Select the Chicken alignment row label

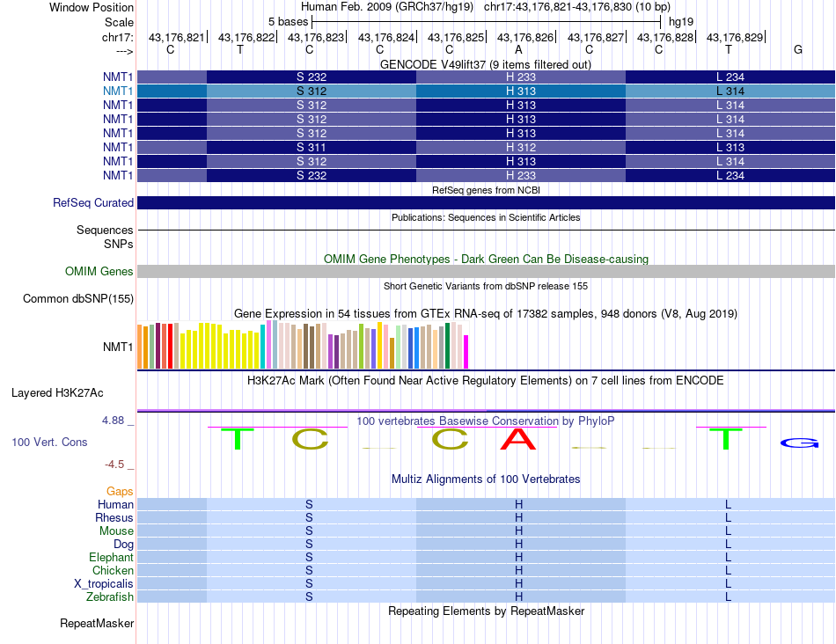click(x=113, y=570)
